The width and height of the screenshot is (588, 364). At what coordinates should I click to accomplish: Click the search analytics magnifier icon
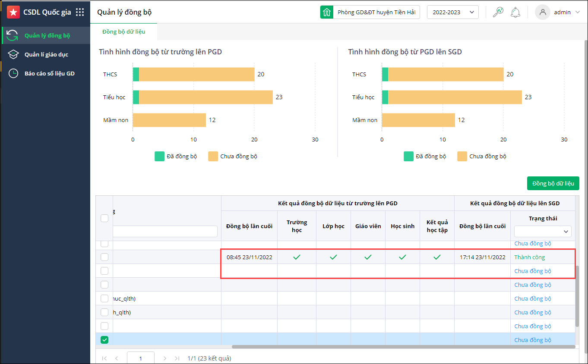[x=498, y=12]
